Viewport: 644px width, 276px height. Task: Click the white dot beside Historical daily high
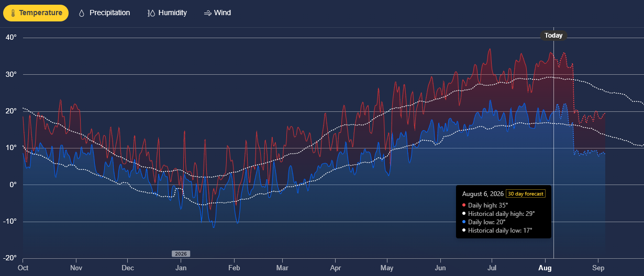coord(464,213)
